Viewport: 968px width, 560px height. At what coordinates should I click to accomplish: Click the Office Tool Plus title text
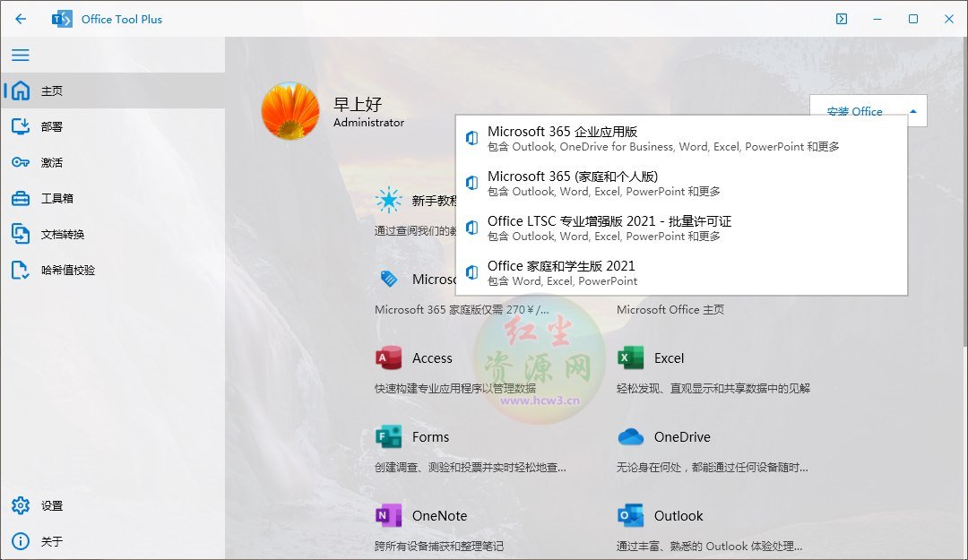[x=122, y=19]
